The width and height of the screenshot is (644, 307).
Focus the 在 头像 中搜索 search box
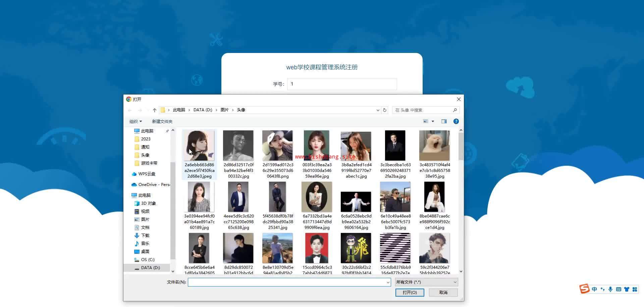pos(426,110)
